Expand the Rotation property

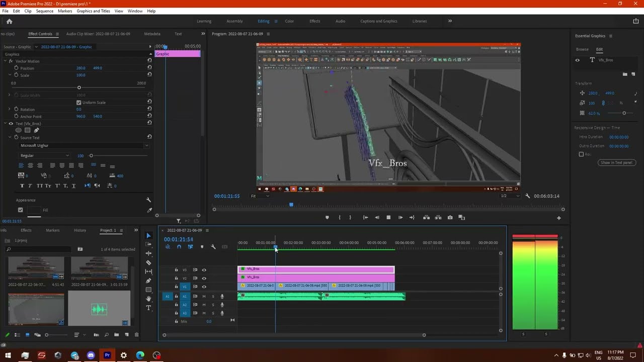click(9, 110)
